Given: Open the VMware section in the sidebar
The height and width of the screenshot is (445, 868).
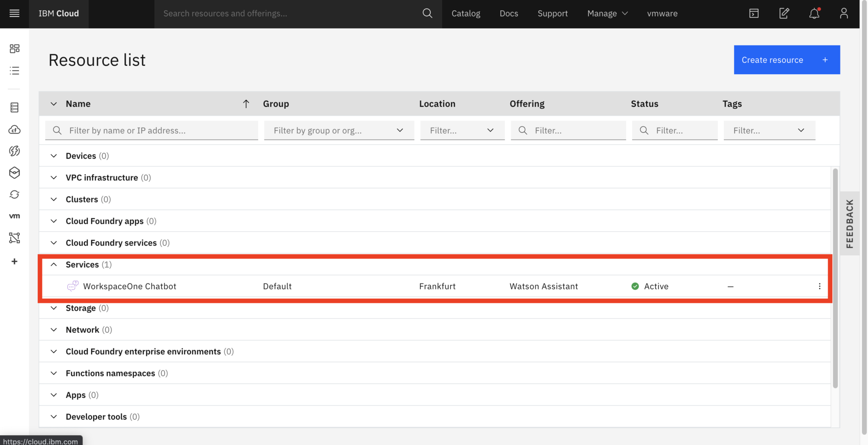Looking at the screenshot, I should pyautogui.click(x=14, y=216).
